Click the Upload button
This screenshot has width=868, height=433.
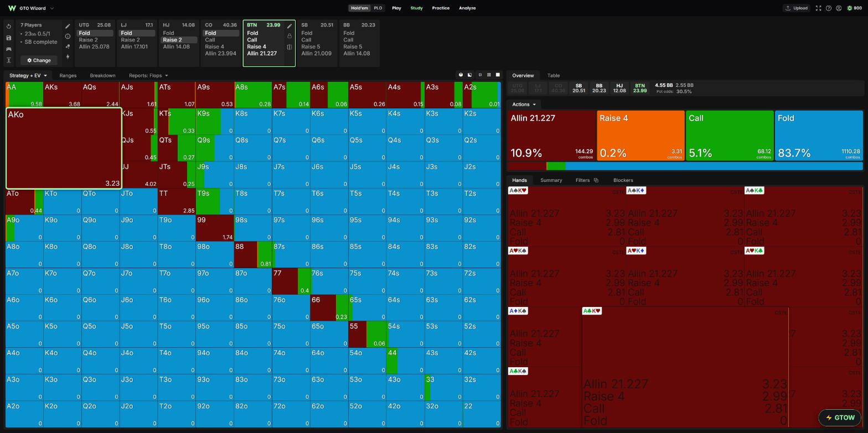click(x=796, y=8)
